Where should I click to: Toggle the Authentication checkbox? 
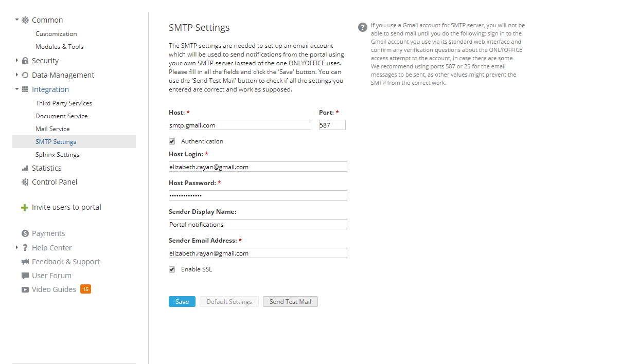pyautogui.click(x=172, y=141)
